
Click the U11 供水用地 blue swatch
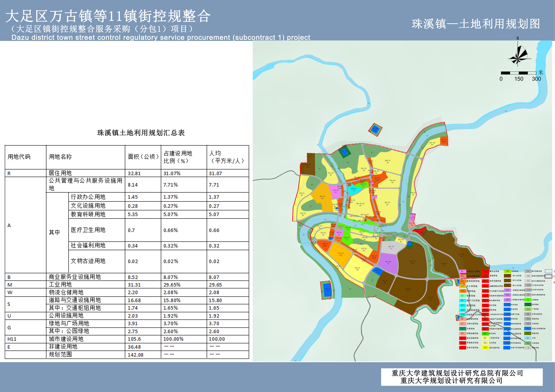coord(507,305)
